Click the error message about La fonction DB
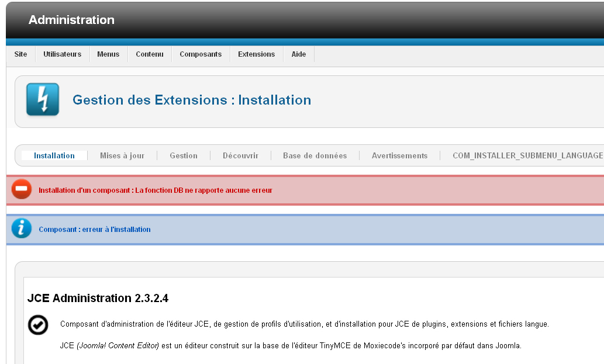604x364 pixels. click(x=156, y=190)
